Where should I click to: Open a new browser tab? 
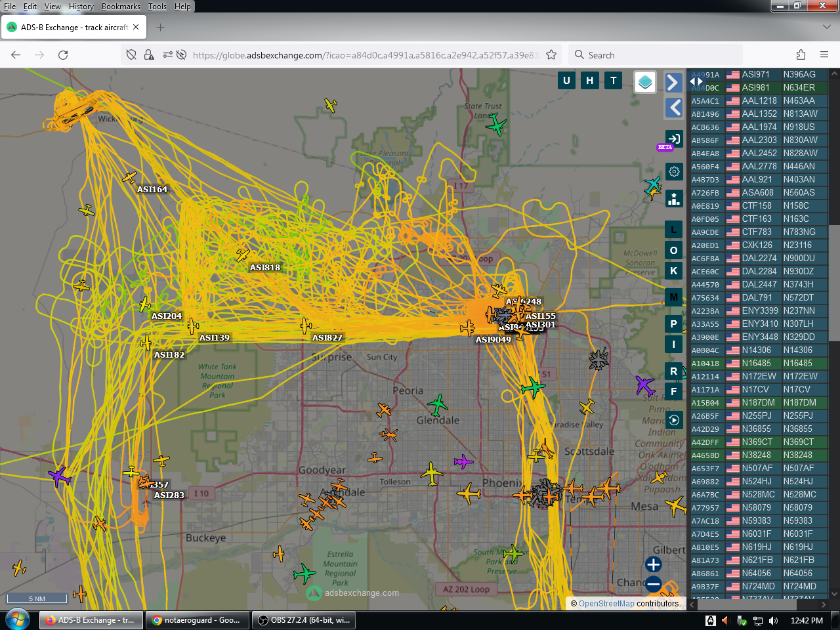point(161,28)
